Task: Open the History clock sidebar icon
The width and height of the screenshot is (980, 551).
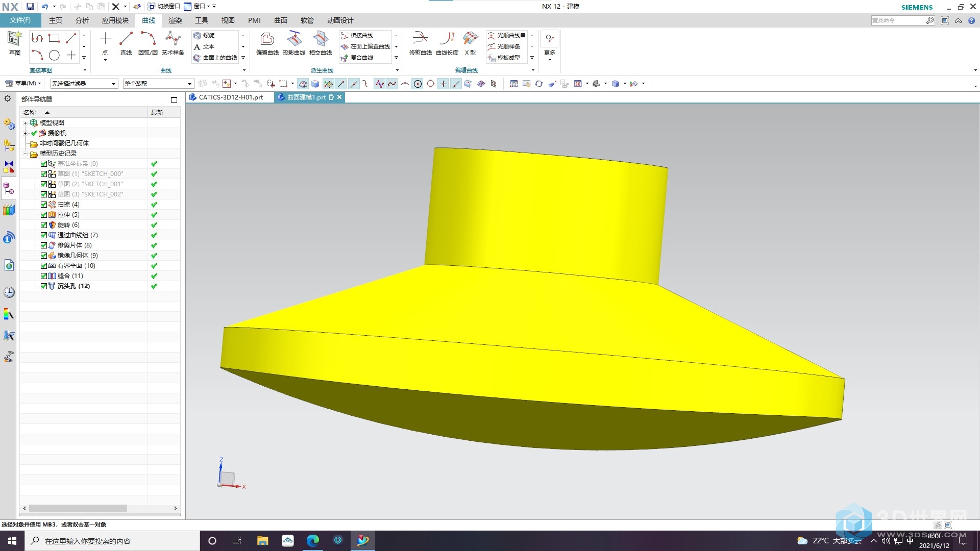Action: coord(9,292)
